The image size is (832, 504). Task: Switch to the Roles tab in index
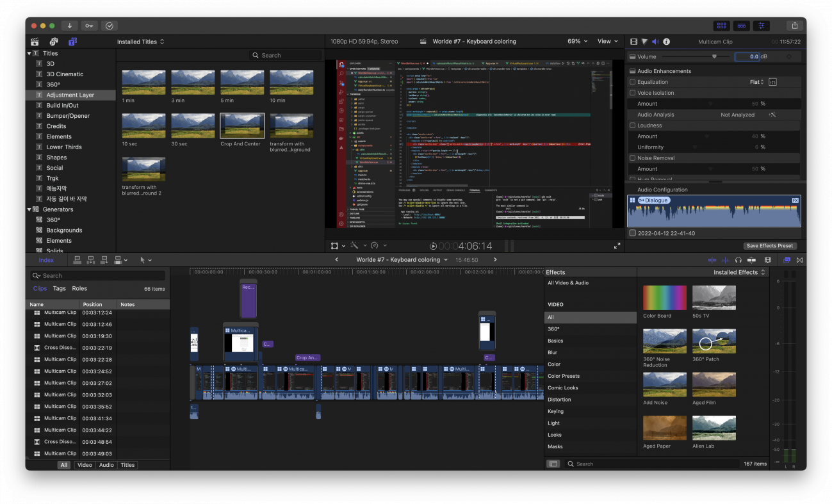tap(79, 289)
